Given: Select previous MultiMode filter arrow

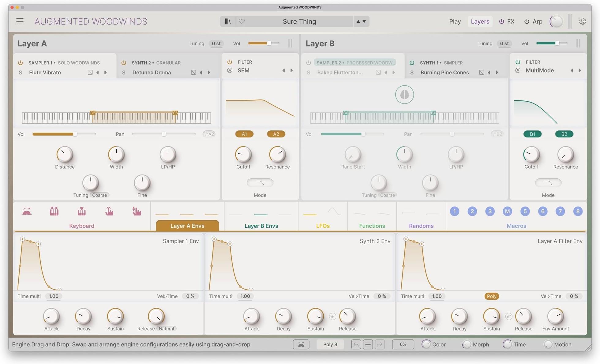Looking at the screenshot, I should coord(572,70).
